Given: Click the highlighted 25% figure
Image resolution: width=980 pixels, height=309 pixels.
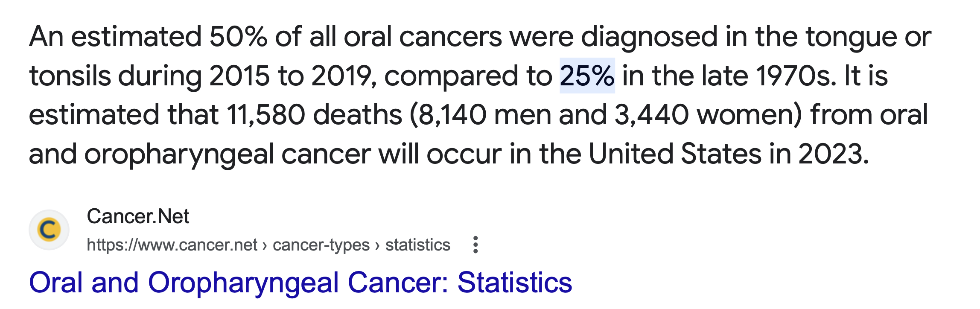Looking at the screenshot, I should (587, 76).
